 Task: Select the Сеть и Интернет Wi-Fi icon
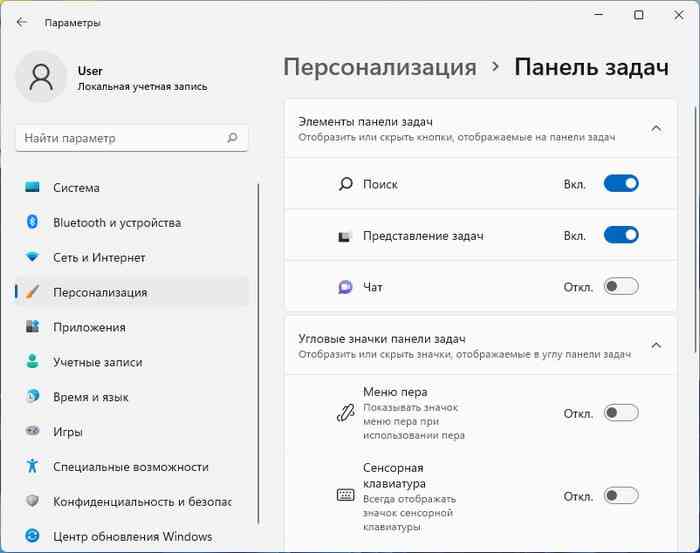tap(32, 257)
